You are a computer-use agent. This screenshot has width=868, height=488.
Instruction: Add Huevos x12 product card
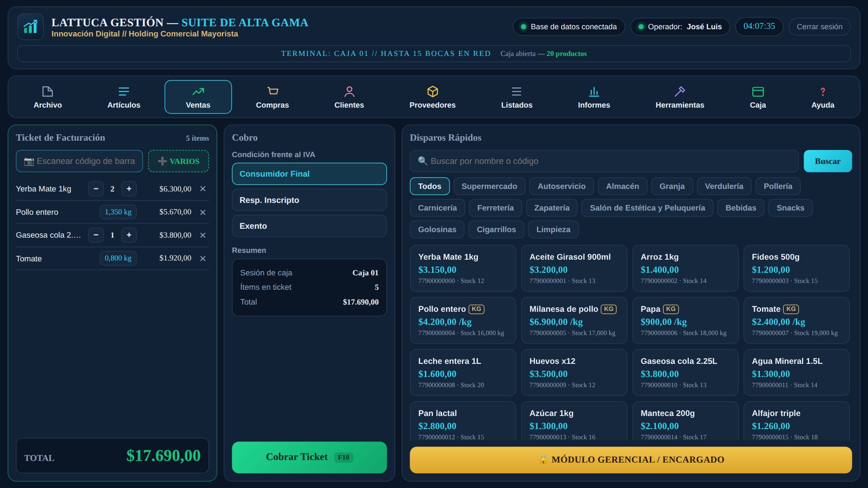[x=574, y=372]
